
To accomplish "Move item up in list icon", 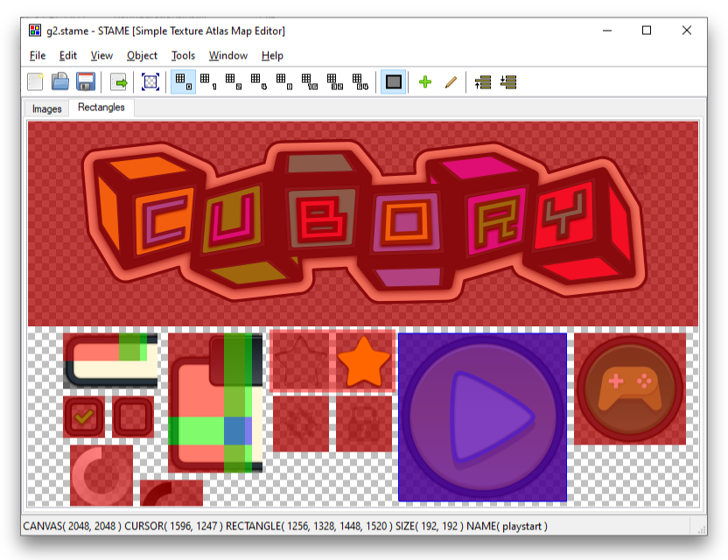I will point(483,82).
